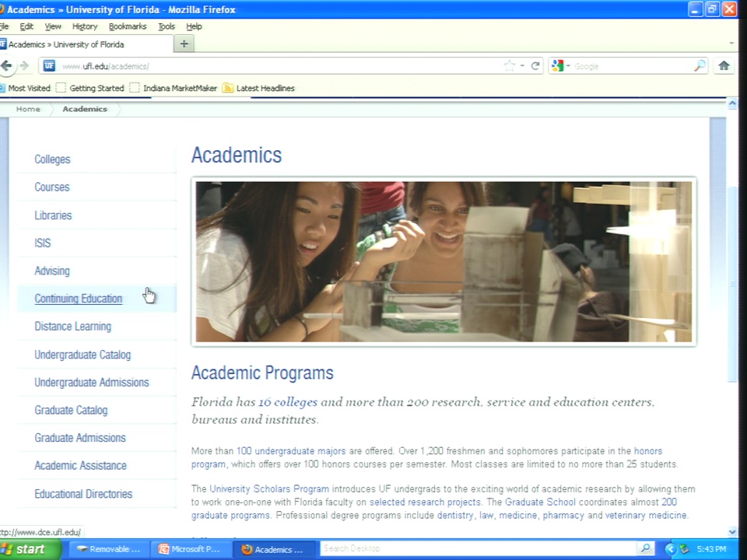Open the Graduate Catalog link

[71, 410]
